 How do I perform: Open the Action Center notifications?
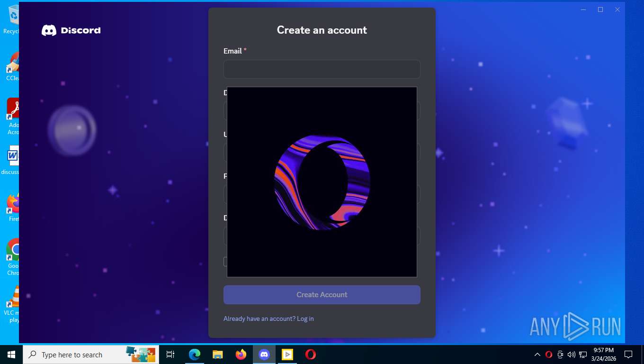(x=628, y=355)
